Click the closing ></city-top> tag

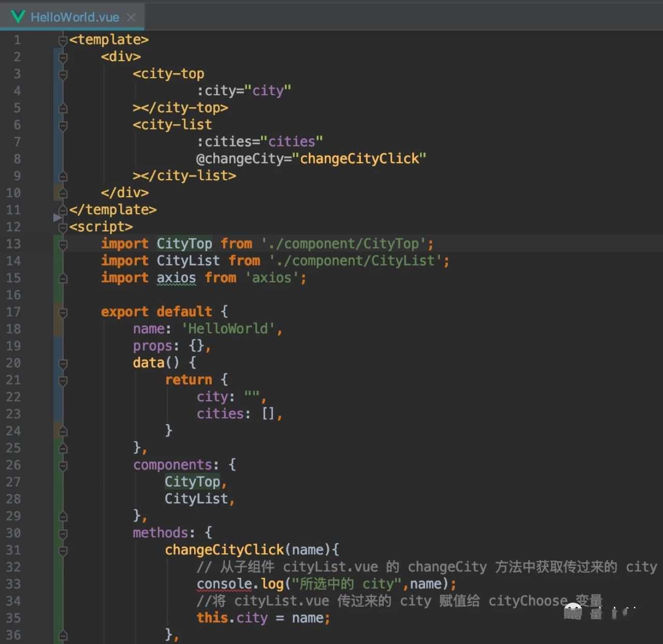(x=180, y=108)
